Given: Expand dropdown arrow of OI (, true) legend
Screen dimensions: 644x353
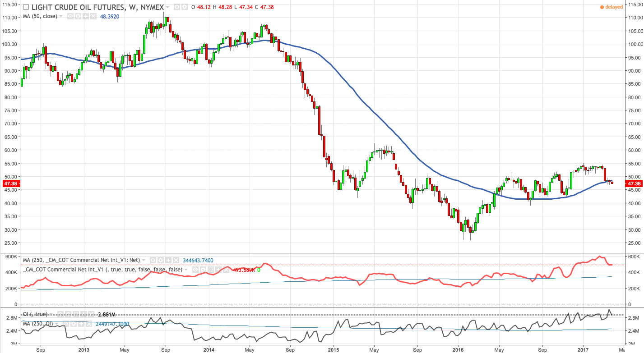Looking at the screenshot, I should point(51,314).
